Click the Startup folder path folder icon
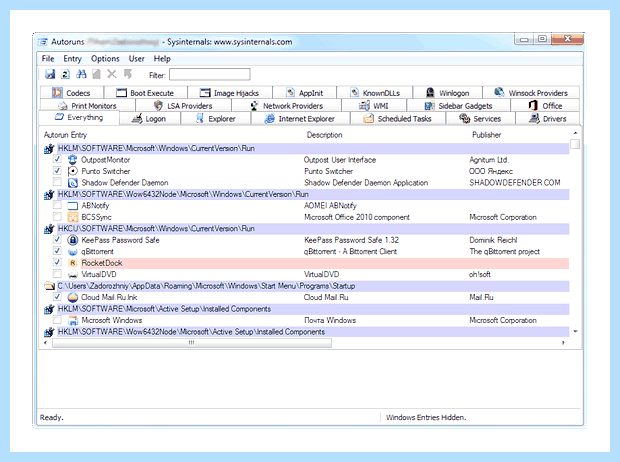The image size is (620, 462). pos(49,286)
